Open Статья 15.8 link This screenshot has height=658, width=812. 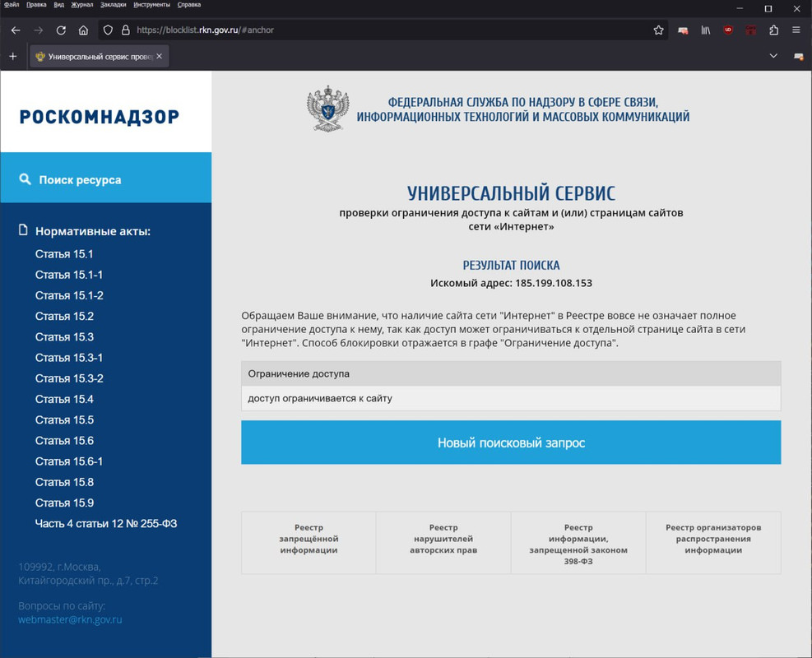(x=64, y=482)
